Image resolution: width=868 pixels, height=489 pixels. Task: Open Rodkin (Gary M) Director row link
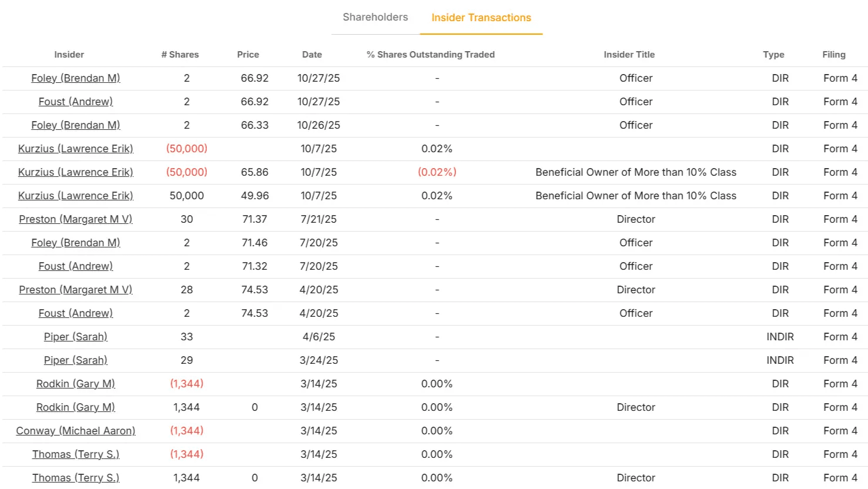pyautogui.click(x=76, y=407)
